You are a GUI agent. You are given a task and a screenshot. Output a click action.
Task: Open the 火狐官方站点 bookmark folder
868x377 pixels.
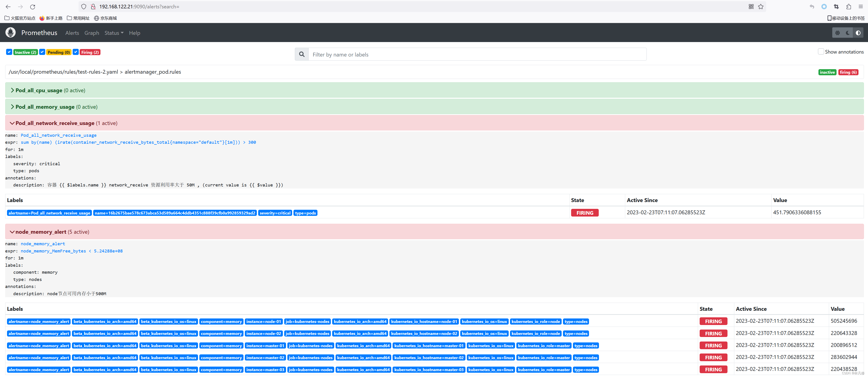(20, 18)
